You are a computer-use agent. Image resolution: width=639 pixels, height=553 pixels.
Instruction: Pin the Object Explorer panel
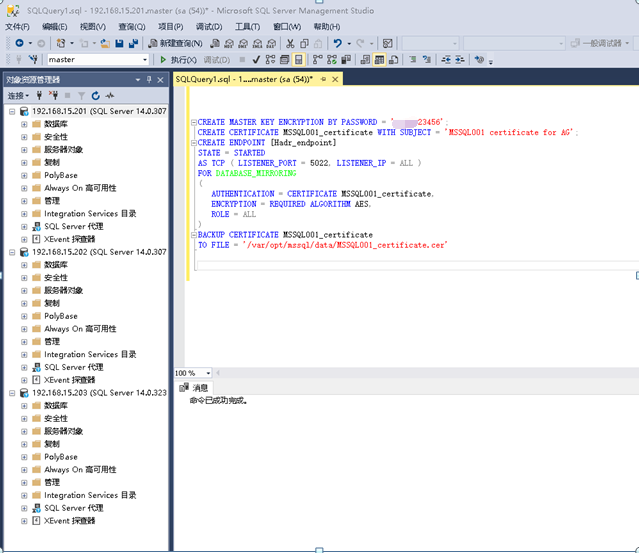tap(149, 79)
